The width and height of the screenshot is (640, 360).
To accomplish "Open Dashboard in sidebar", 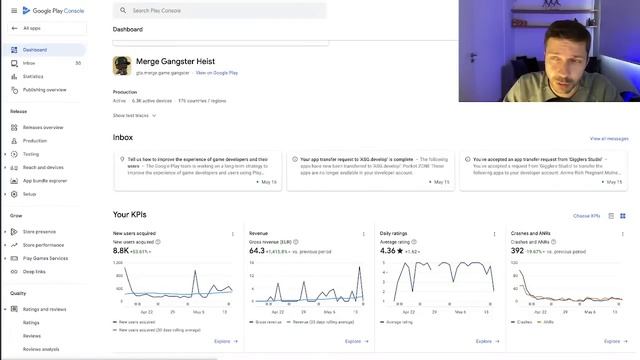I will [x=44, y=50].
